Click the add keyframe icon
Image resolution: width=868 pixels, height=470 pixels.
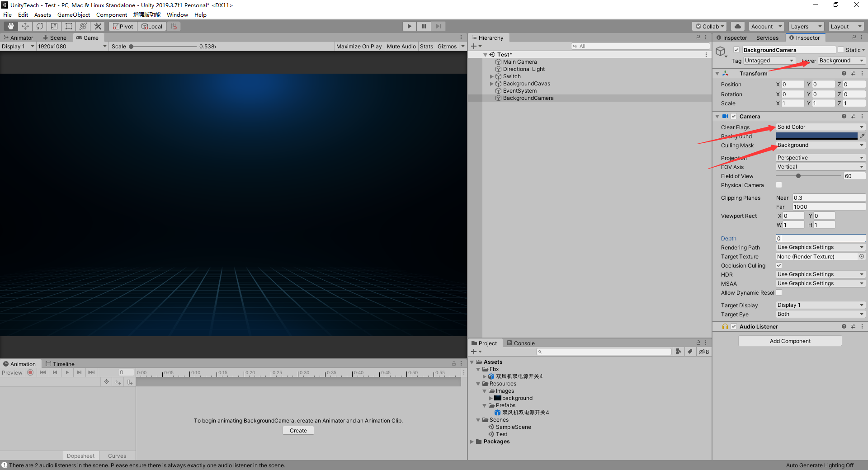click(x=118, y=382)
